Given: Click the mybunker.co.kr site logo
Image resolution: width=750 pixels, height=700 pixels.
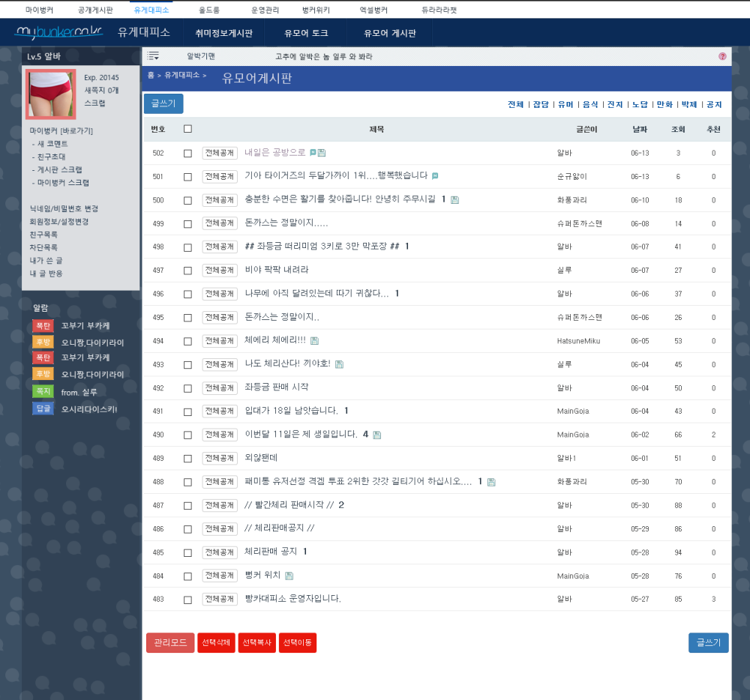Looking at the screenshot, I should 58,32.
